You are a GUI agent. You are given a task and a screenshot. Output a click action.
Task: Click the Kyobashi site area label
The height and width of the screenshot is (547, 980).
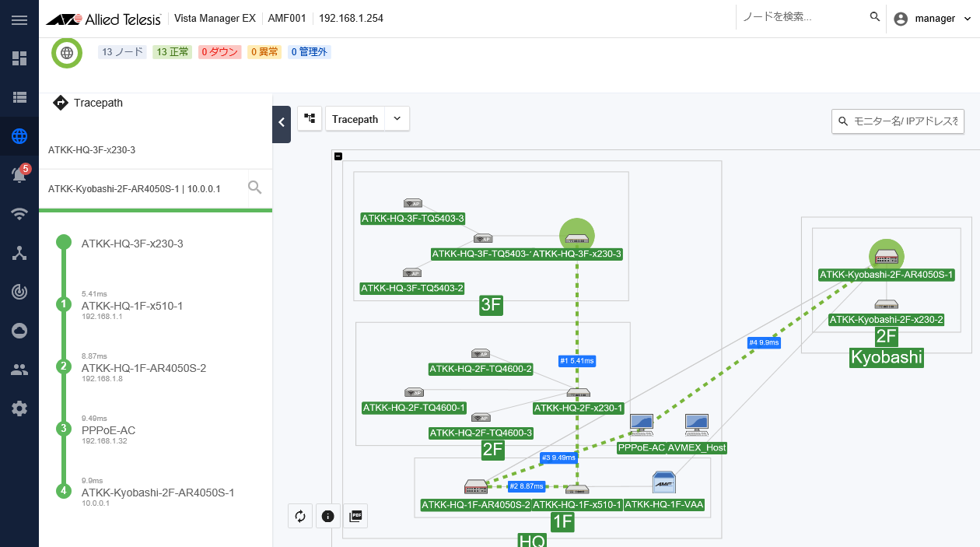[887, 357]
